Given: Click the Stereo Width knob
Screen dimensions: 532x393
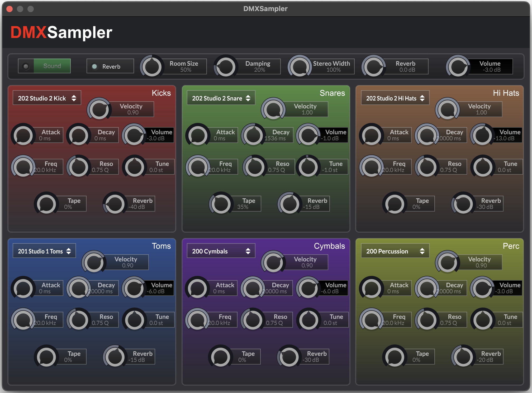Looking at the screenshot, I should pyautogui.click(x=300, y=66).
